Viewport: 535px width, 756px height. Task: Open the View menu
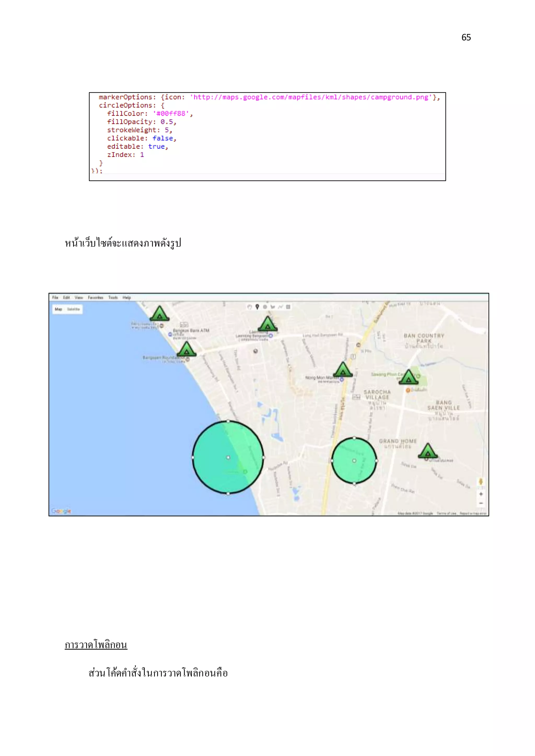point(79,297)
